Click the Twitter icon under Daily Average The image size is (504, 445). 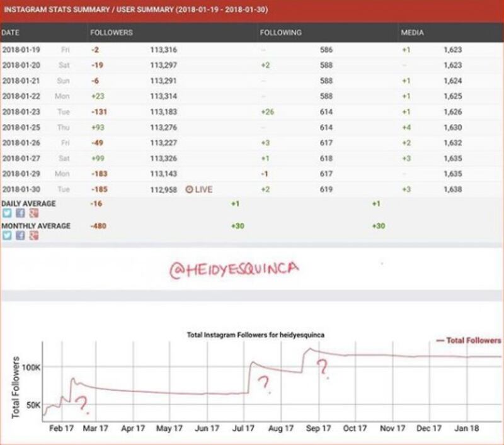coord(7,213)
